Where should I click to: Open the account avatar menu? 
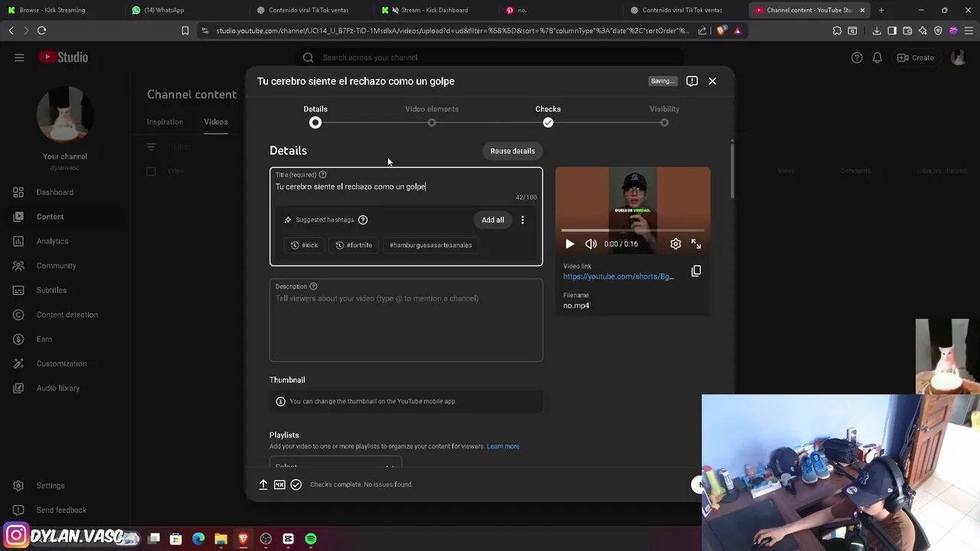pyautogui.click(x=958, y=57)
